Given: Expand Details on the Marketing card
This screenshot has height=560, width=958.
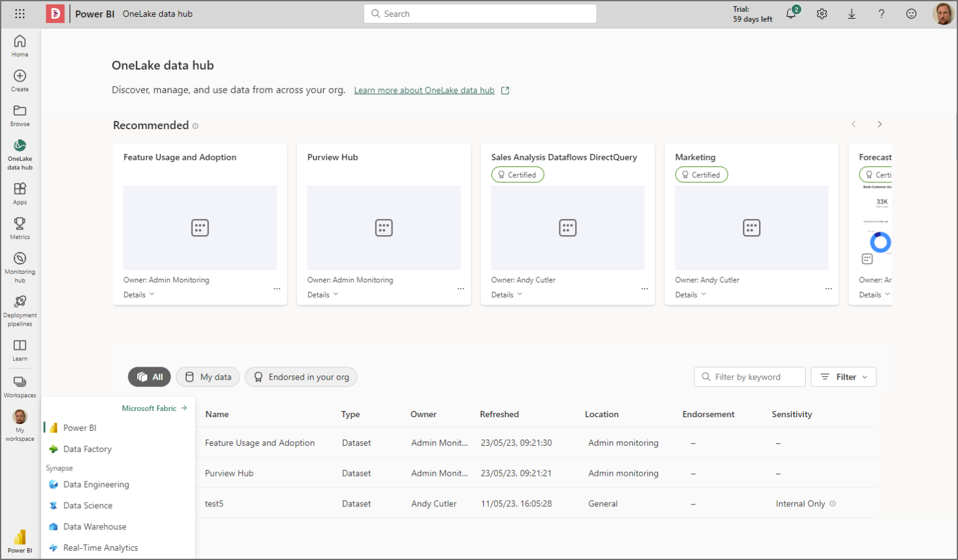Looking at the screenshot, I should (690, 294).
